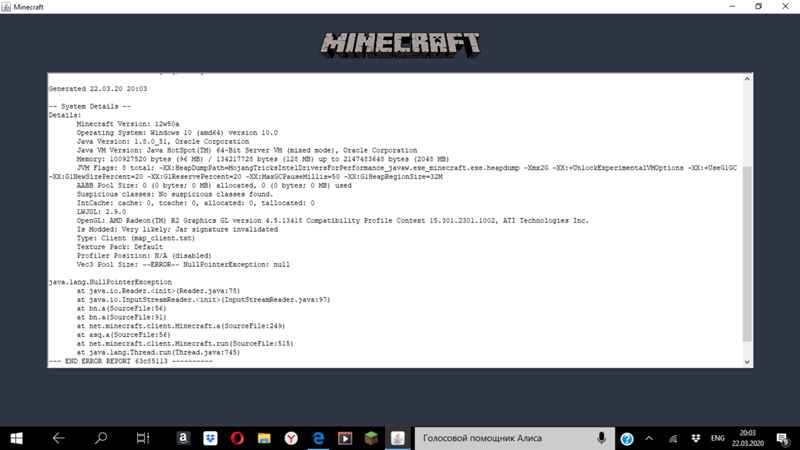This screenshot has height=450, width=800.
Task: Open the notification center icon
Action: [x=783, y=438]
